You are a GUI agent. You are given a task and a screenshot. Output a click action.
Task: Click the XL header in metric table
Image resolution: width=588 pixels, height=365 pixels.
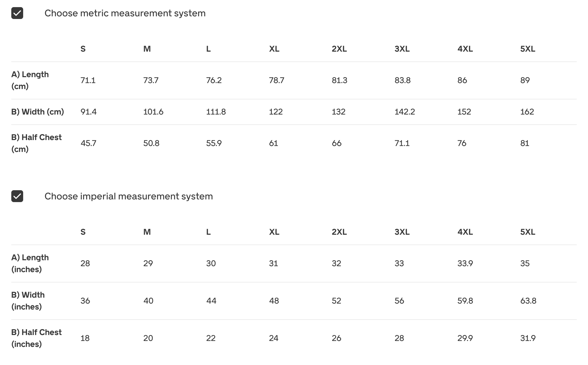[274, 49]
